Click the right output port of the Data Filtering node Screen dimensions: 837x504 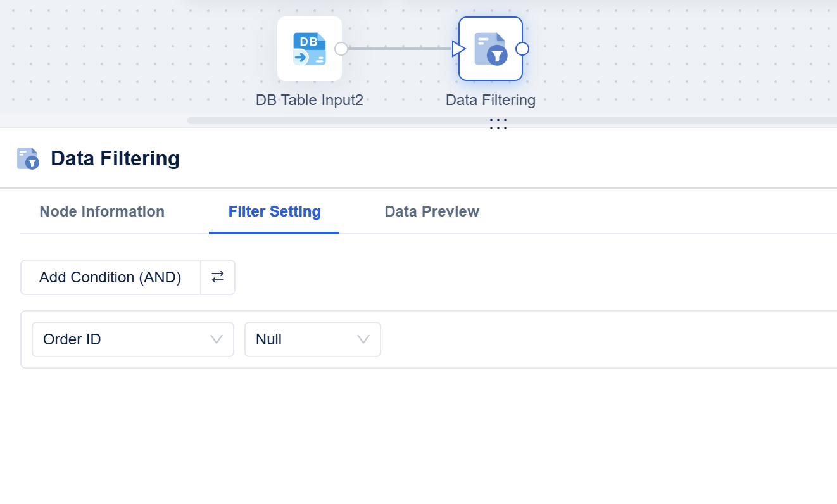pos(523,48)
